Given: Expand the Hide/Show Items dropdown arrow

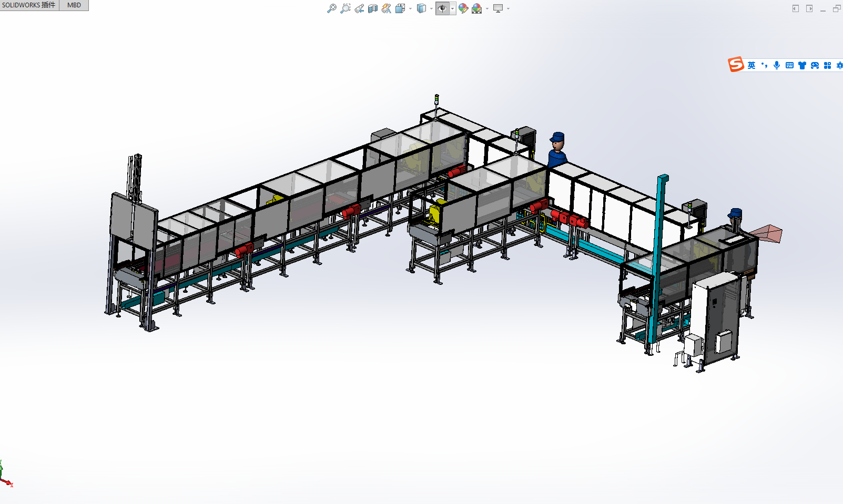Looking at the screenshot, I should (x=453, y=9).
